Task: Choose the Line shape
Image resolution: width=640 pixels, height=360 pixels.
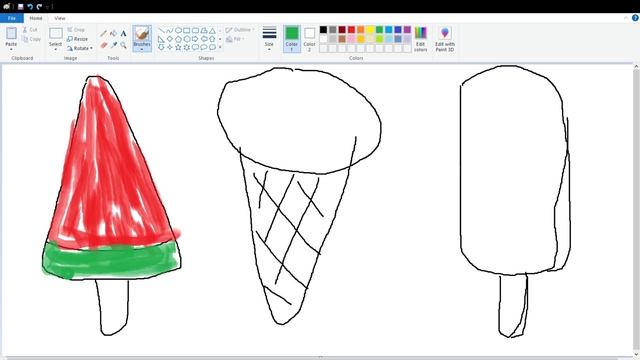Action: tap(162, 31)
